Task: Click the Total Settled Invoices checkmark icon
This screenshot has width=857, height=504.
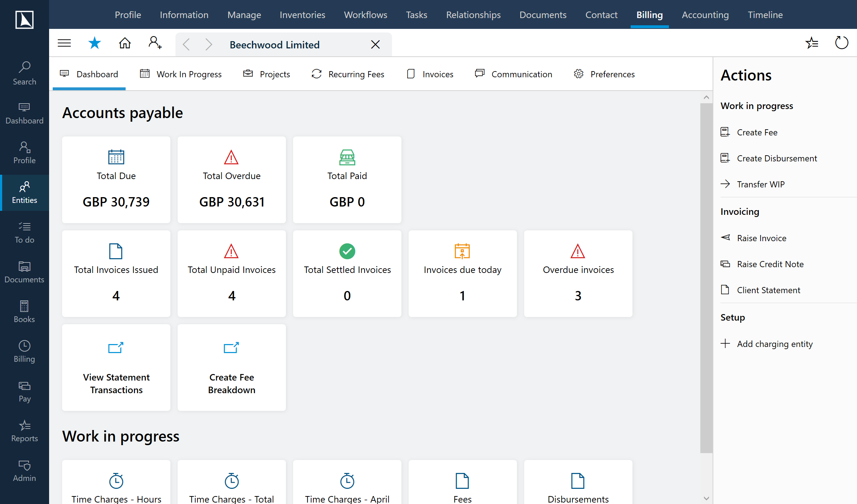Action: coord(347,251)
